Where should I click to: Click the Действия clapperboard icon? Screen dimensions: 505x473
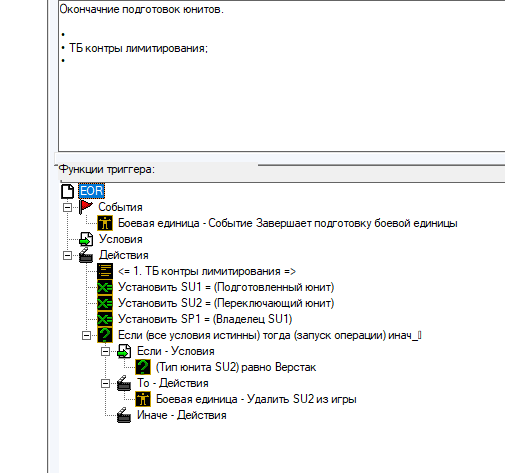86,255
